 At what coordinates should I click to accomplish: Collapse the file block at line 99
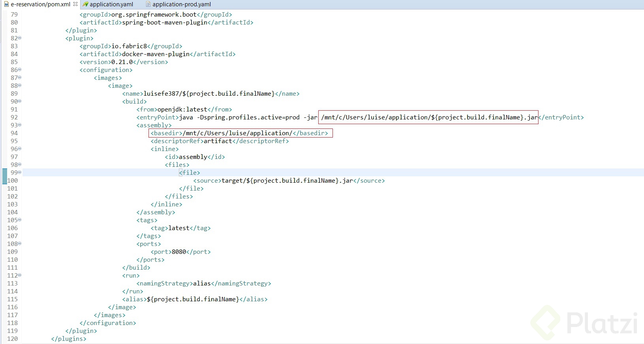(20, 172)
